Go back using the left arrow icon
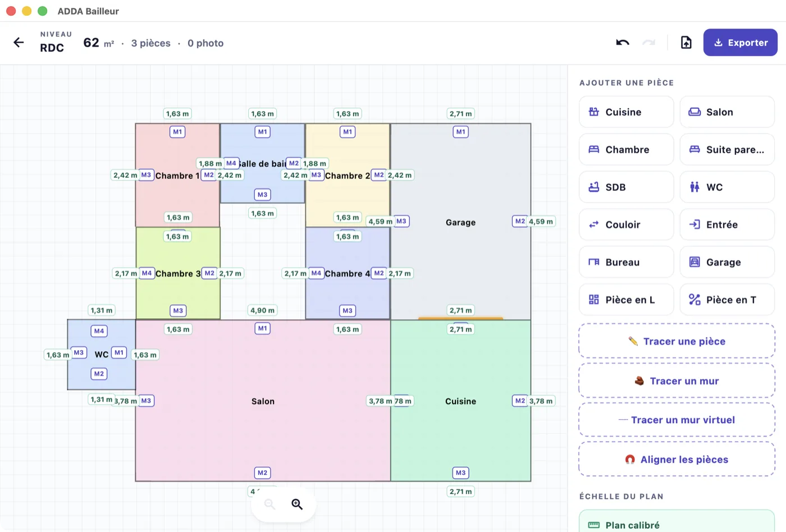The image size is (786, 532). tap(19, 43)
